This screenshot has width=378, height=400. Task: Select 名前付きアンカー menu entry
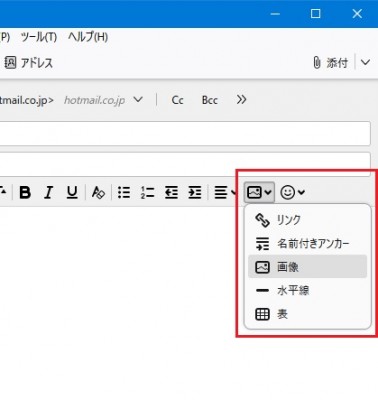(x=307, y=243)
